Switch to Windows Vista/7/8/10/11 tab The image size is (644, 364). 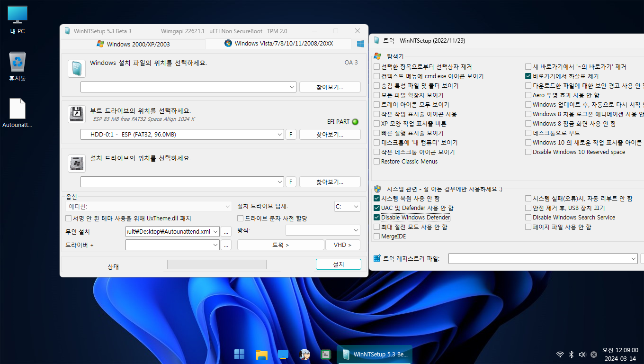pyautogui.click(x=278, y=44)
